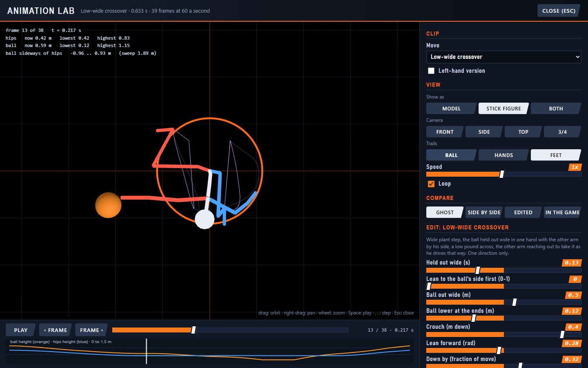Click the Held out wide slider handle
588x368 pixels.
tap(478, 270)
